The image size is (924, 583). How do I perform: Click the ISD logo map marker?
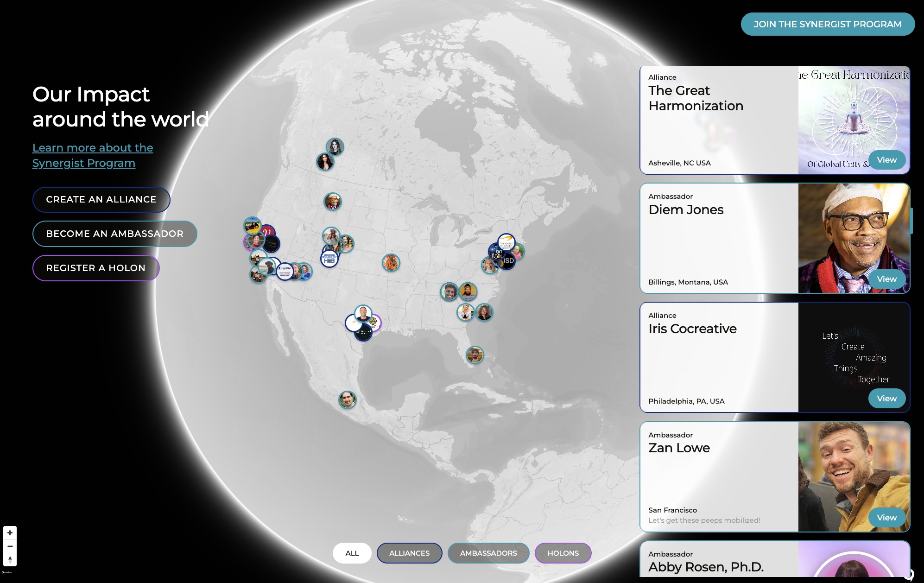click(x=508, y=261)
